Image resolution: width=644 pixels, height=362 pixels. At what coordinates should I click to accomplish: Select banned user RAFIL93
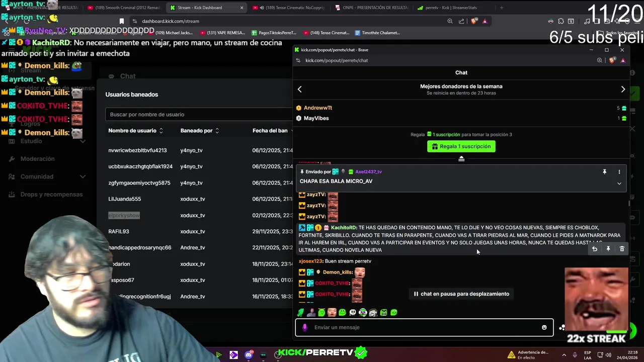(119, 231)
